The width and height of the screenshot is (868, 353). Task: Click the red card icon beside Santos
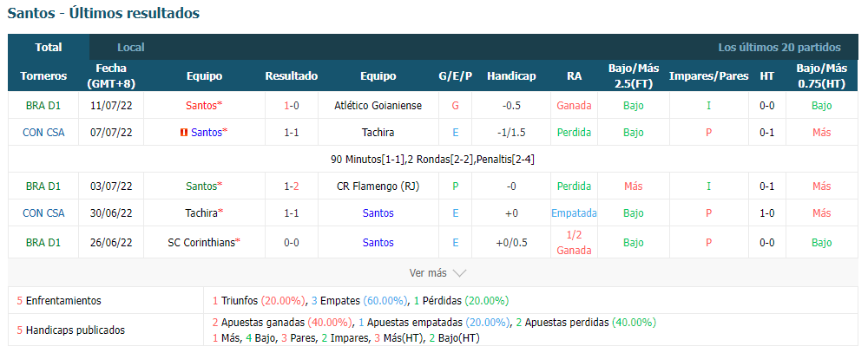click(x=184, y=132)
